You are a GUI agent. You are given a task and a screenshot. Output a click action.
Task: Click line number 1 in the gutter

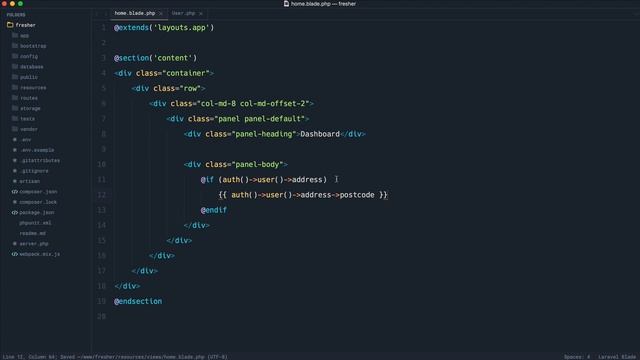click(104, 28)
